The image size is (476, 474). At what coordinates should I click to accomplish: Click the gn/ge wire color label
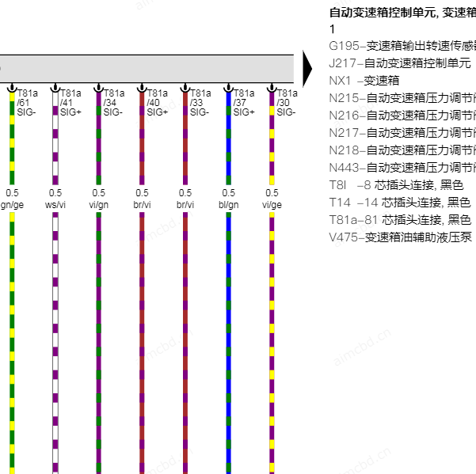(x=12, y=205)
